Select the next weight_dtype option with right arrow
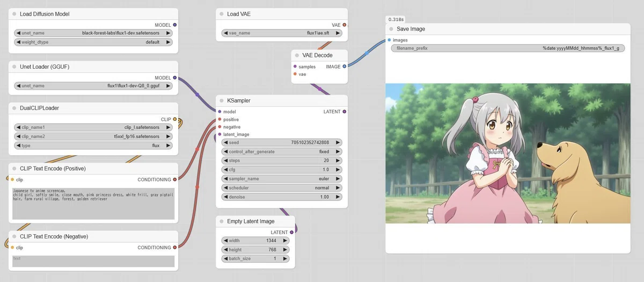Screen dimensions: 644x282 pyautogui.click(x=169, y=42)
